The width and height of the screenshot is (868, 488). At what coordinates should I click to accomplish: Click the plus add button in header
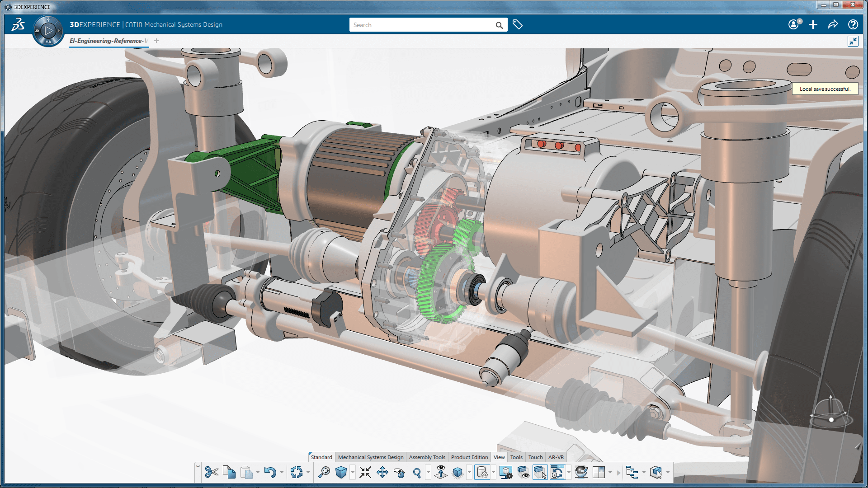813,25
